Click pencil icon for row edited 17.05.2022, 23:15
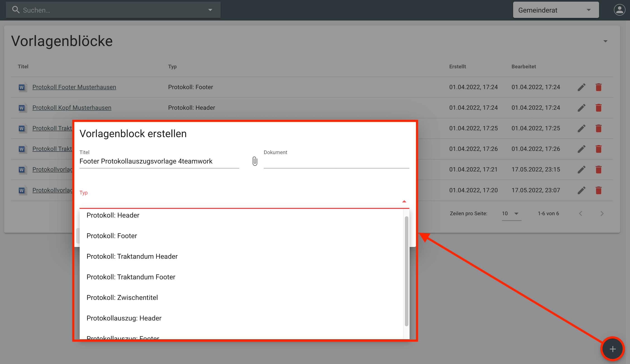The height and width of the screenshot is (364, 630). tap(581, 170)
